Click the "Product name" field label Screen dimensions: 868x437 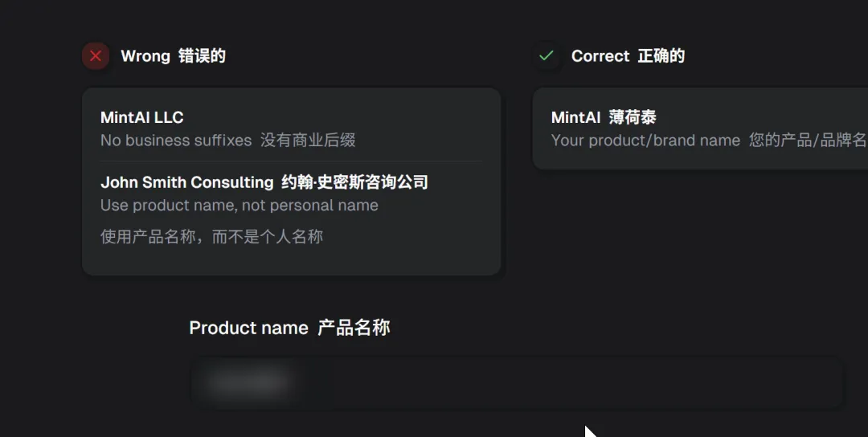coord(248,328)
